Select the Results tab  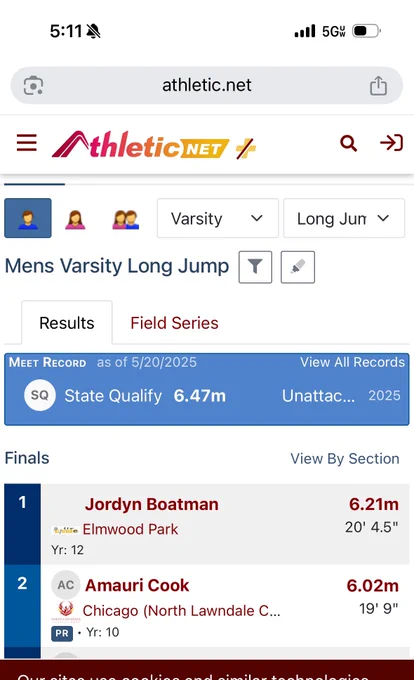point(67,323)
